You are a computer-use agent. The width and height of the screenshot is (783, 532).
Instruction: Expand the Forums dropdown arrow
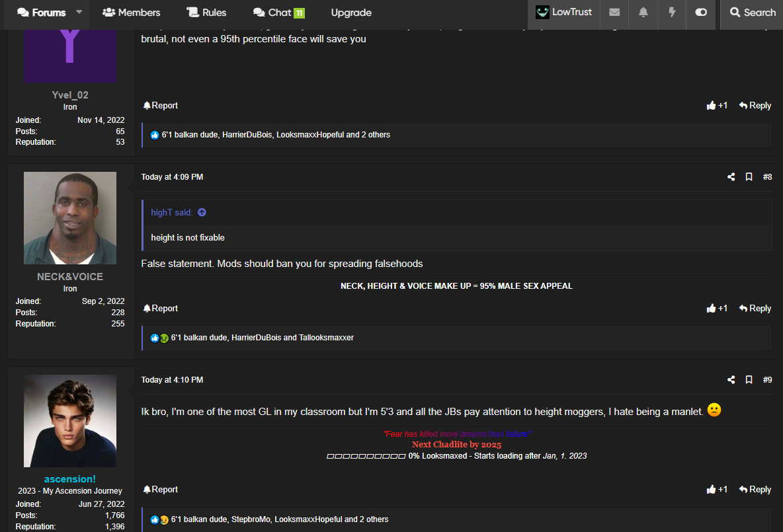tap(79, 13)
